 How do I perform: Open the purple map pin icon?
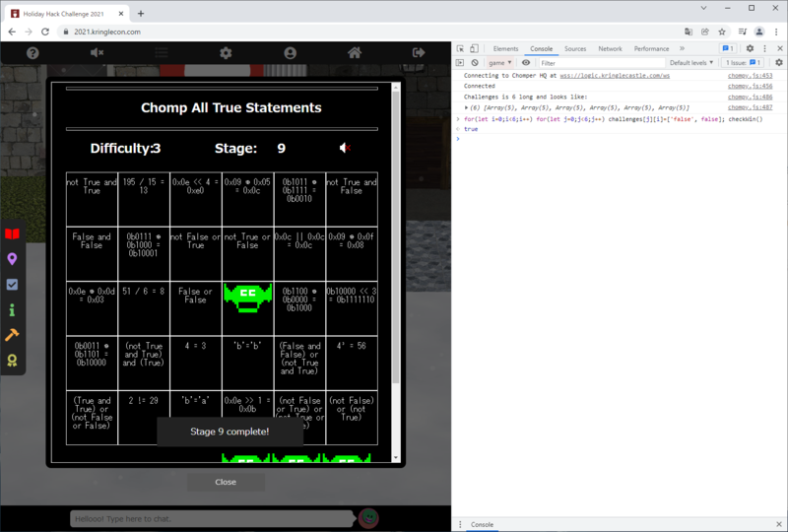[12, 259]
